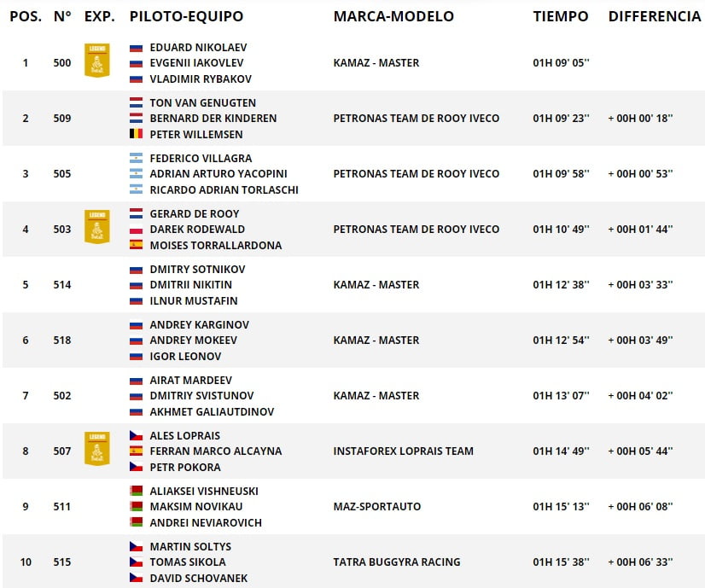The image size is (705, 588).
Task: Click the Legend badge beside number 503
Action: tap(97, 226)
